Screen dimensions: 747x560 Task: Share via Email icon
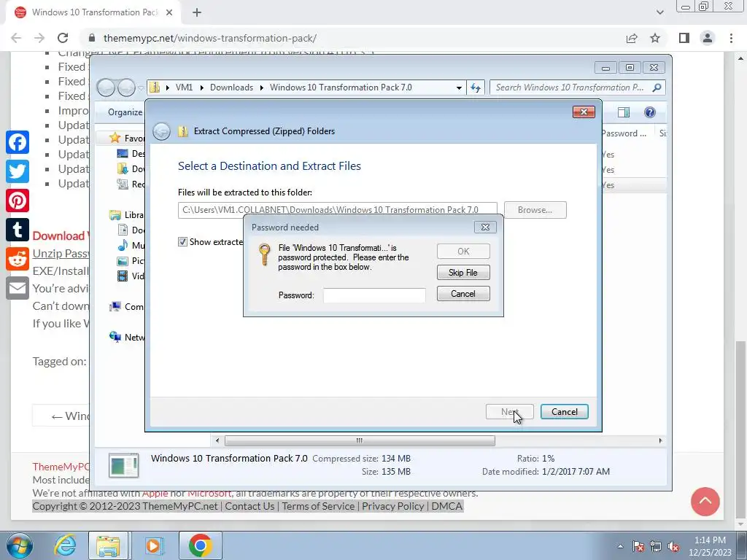18,288
